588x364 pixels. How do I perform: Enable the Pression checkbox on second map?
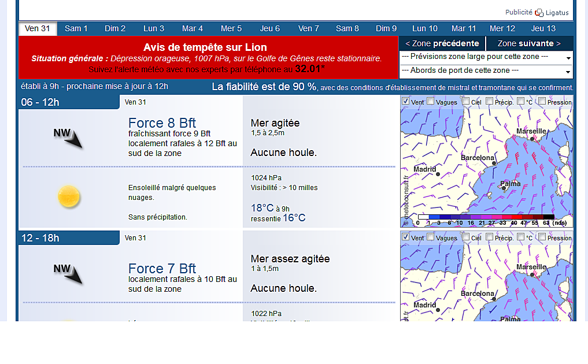tap(542, 237)
